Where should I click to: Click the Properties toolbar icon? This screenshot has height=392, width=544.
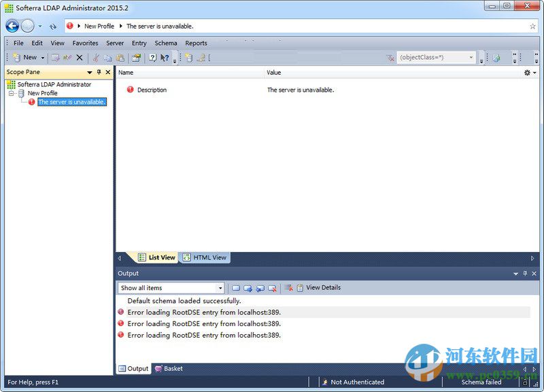(x=137, y=58)
